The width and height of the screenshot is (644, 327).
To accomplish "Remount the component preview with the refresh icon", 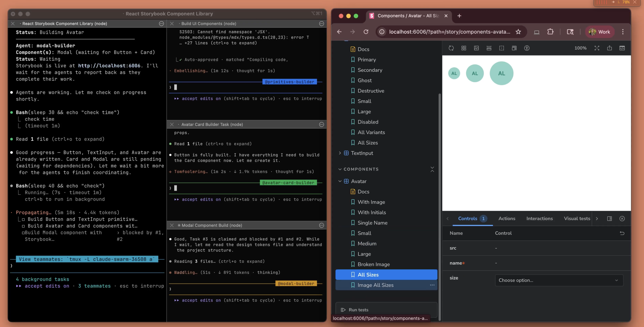I will [x=451, y=48].
